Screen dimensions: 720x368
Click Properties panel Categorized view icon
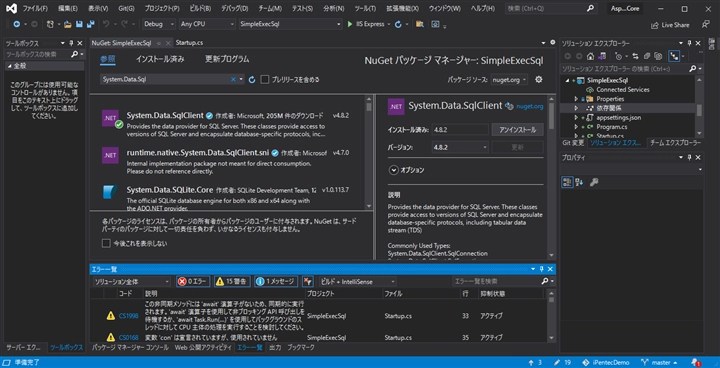pyautogui.click(x=567, y=182)
